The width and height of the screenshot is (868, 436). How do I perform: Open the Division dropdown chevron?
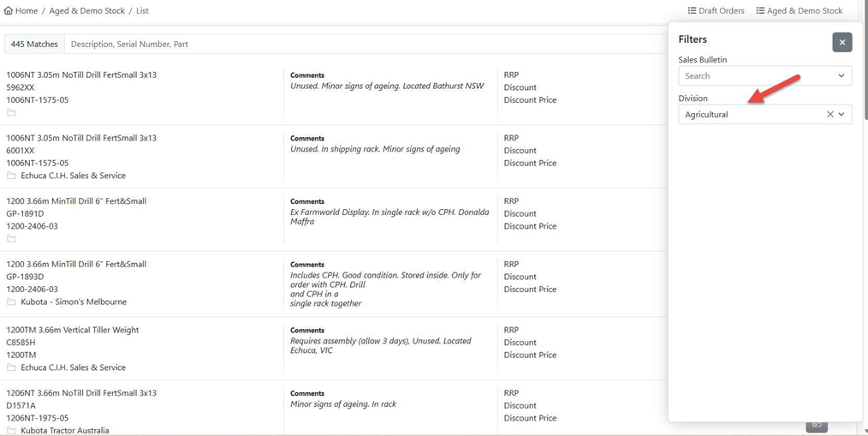841,115
